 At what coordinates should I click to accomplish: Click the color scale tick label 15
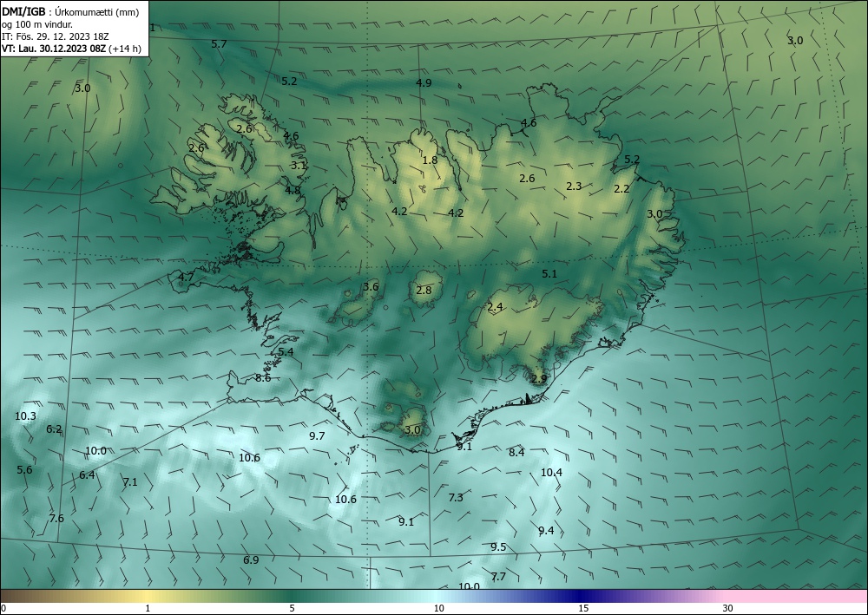(583, 609)
